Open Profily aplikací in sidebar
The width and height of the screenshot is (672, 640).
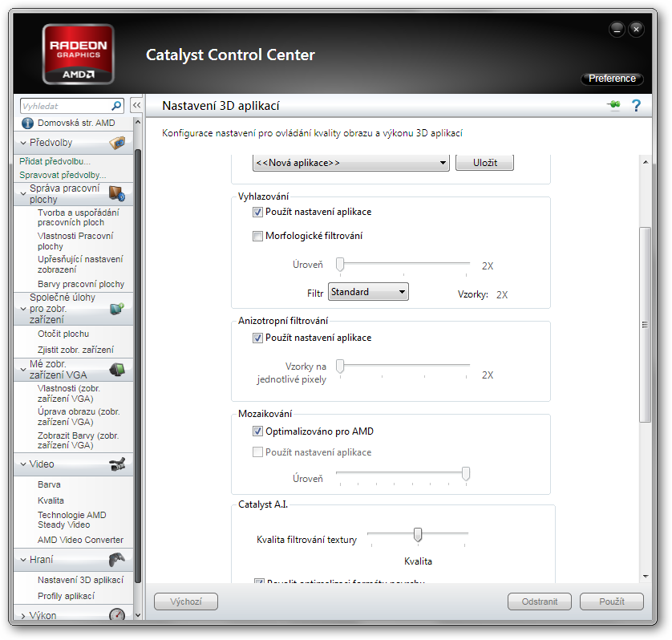coord(66,596)
